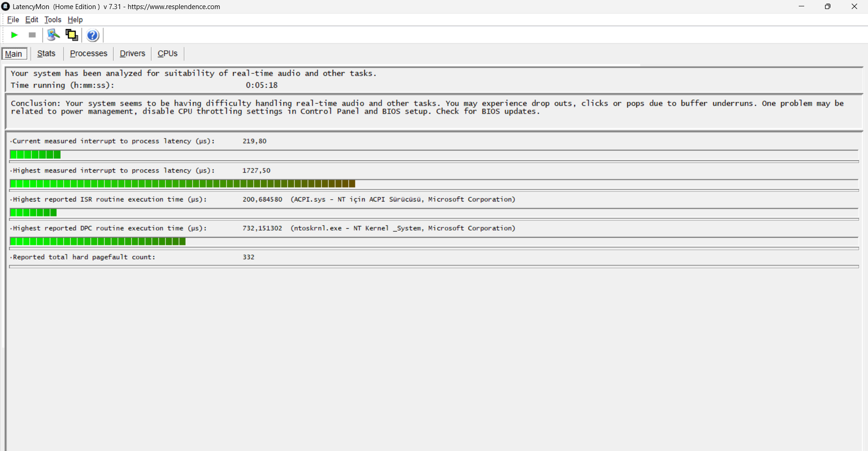This screenshot has width=868, height=451.
Task: Click the ACPI.sys driver description text
Action: pos(403,200)
